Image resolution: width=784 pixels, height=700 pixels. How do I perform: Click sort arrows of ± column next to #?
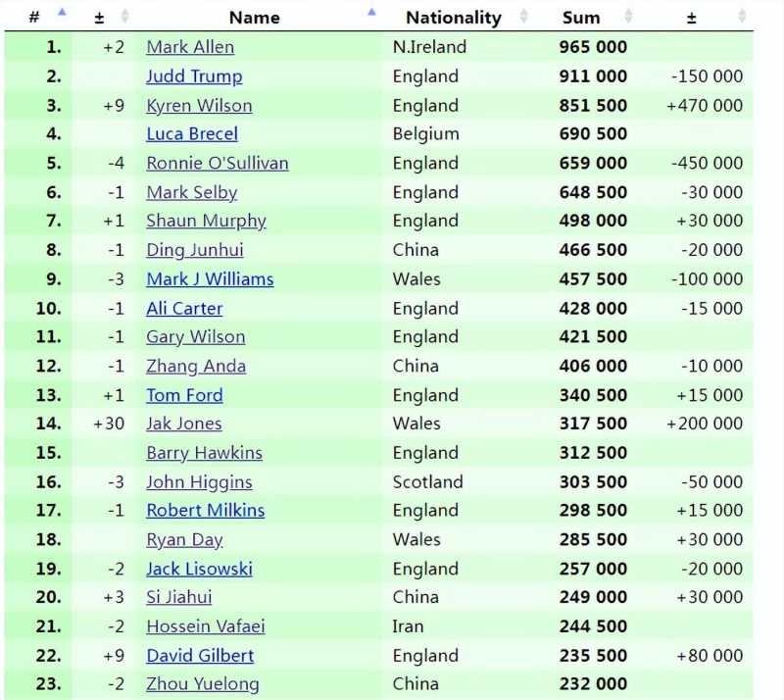(124, 17)
